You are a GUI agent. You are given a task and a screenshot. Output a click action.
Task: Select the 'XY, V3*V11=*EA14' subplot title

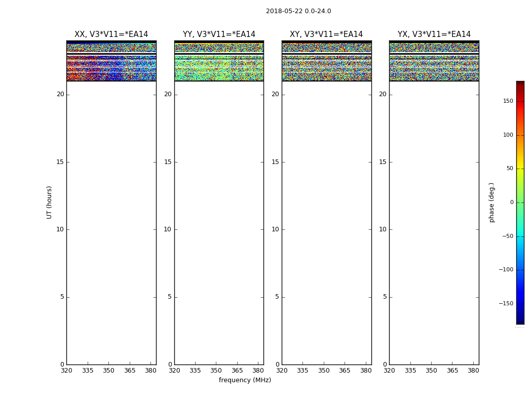click(326, 34)
